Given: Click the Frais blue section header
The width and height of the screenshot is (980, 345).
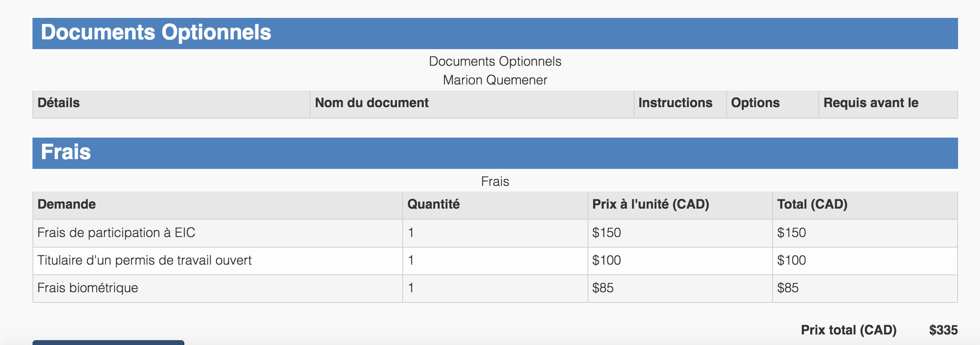Looking at the screenshot, I should pos(495,153).
